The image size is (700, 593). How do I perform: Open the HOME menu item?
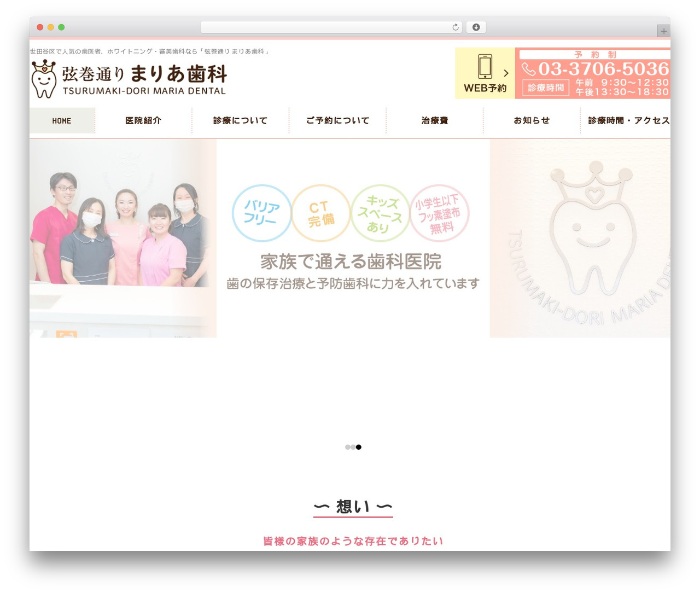(x=62, y=120)
